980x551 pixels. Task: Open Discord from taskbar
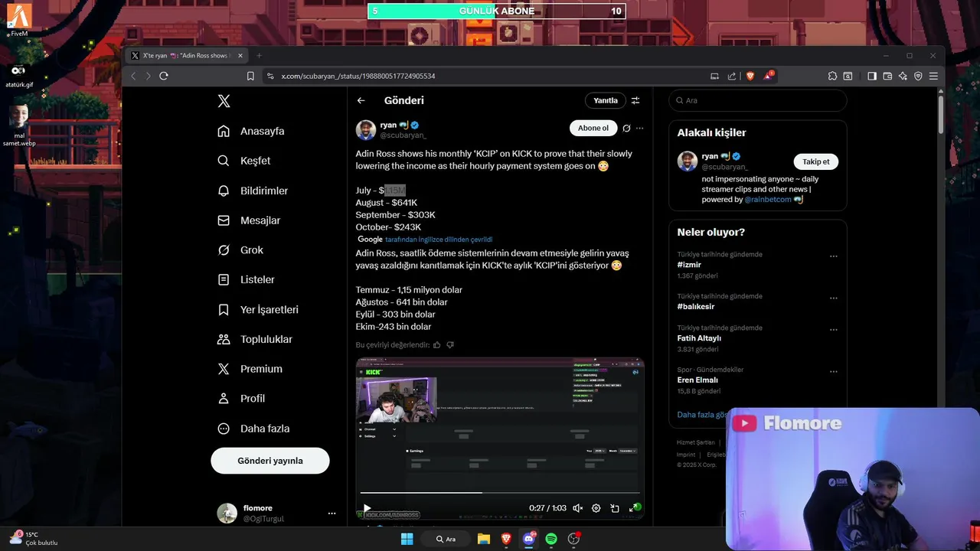click(x=528, y=539)
